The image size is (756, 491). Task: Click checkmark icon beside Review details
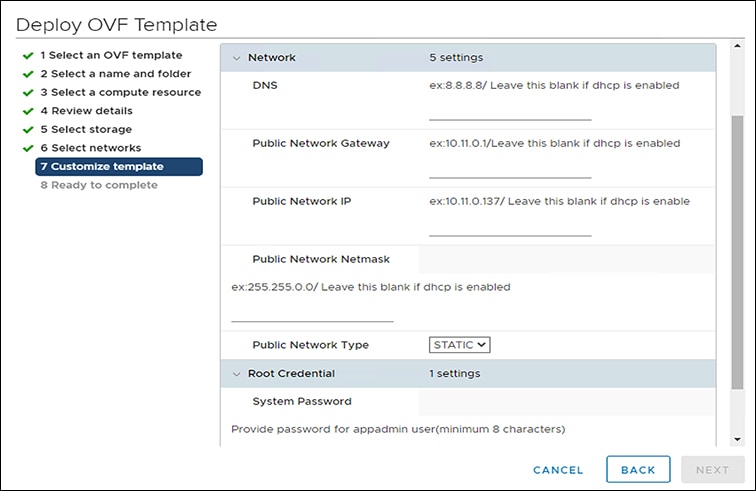(x=27, y=111)
